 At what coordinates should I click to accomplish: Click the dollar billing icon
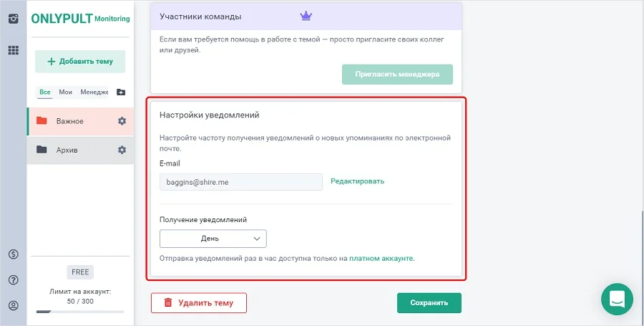click(x=13, y=254)
